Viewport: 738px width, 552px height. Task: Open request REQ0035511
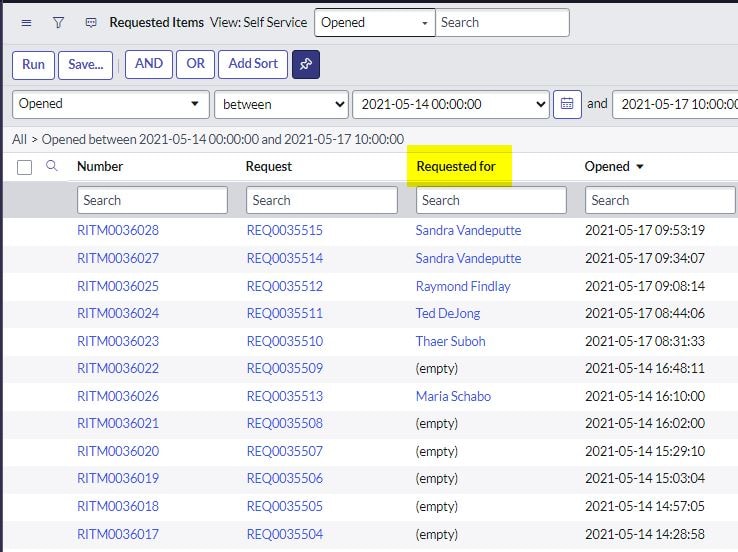pos(285,313)
